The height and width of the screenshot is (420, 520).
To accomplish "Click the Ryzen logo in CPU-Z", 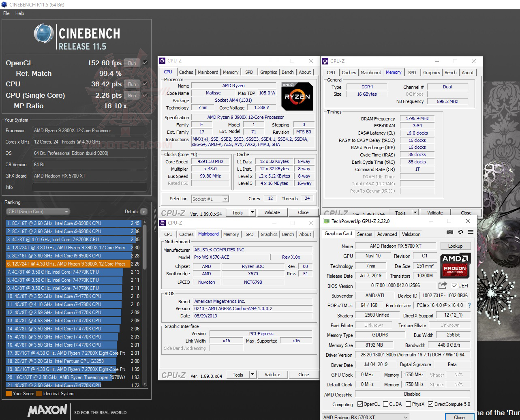I will tap(297, 96).
